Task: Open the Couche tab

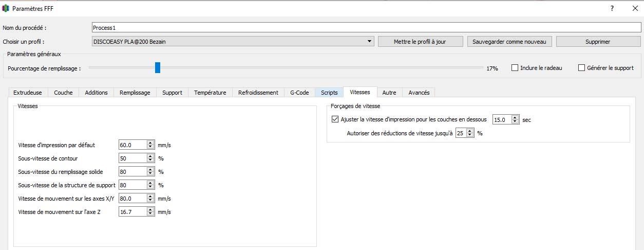Action: coord(63,93)
